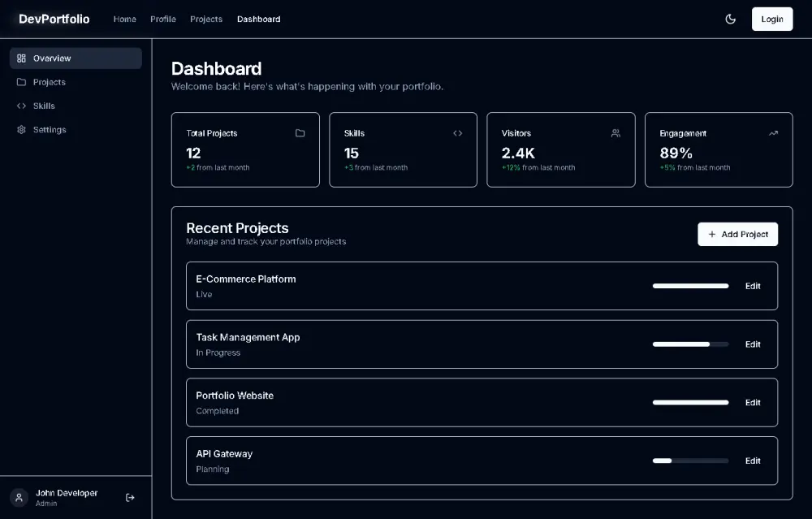The image size is (812, 519).
Task: Click the folder icon on Total Projects card
Action: 300,133
